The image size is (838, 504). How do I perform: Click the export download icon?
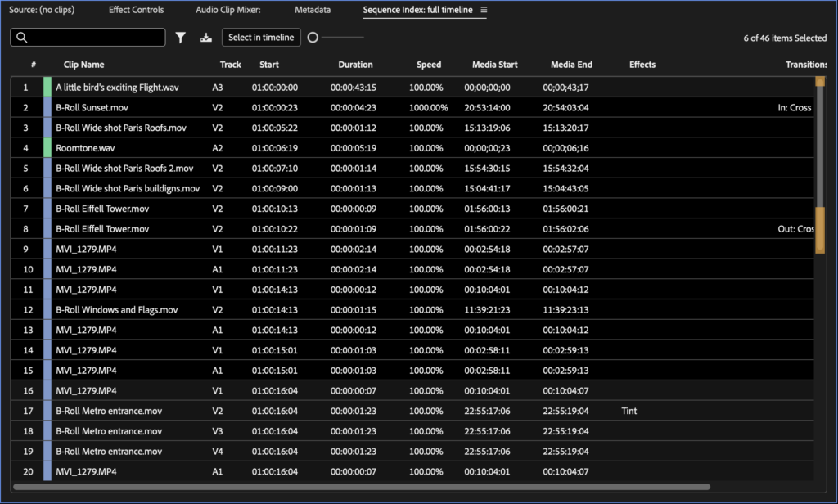205,38
